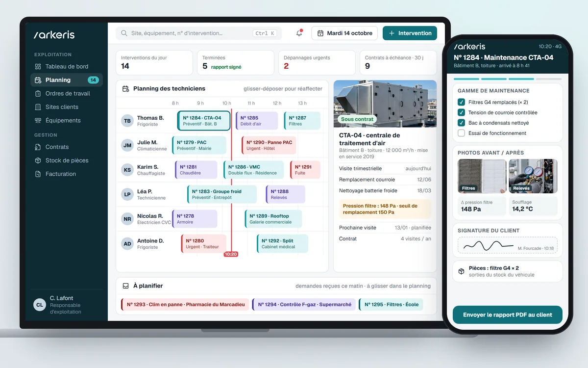The width and height of the screenshot is (588, 368).
Task: Uncheck Filtres G4 remplacés checkbox
Action: [461, 102]
